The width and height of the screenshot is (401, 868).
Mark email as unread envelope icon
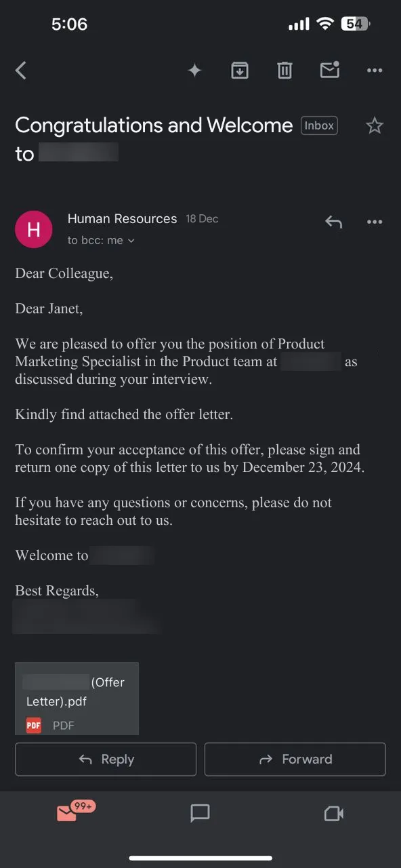[330, 69]
